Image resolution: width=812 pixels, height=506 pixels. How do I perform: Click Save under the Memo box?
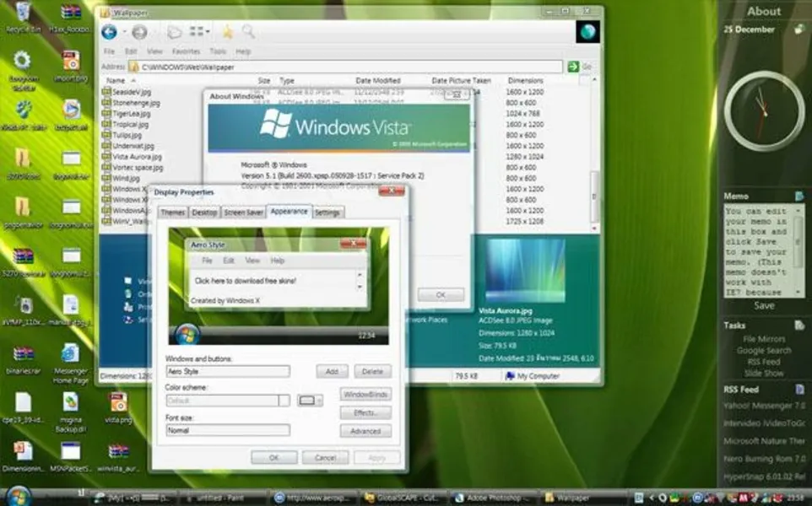click(764, 305)
